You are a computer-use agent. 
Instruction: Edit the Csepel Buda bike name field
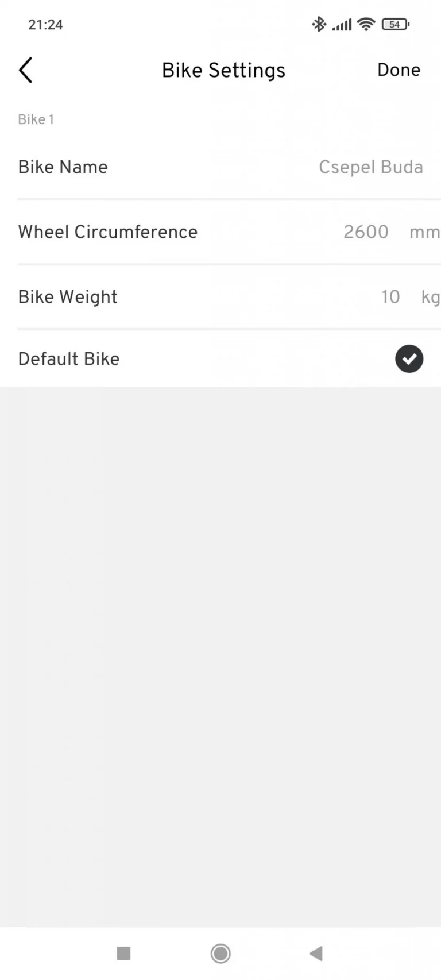click(x=371, y=167)
